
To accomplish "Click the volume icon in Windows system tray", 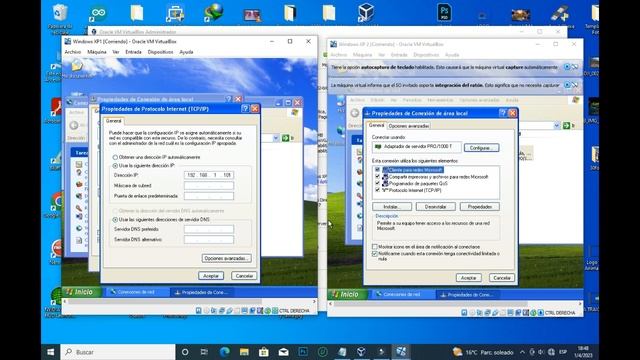I will (542, 352).
